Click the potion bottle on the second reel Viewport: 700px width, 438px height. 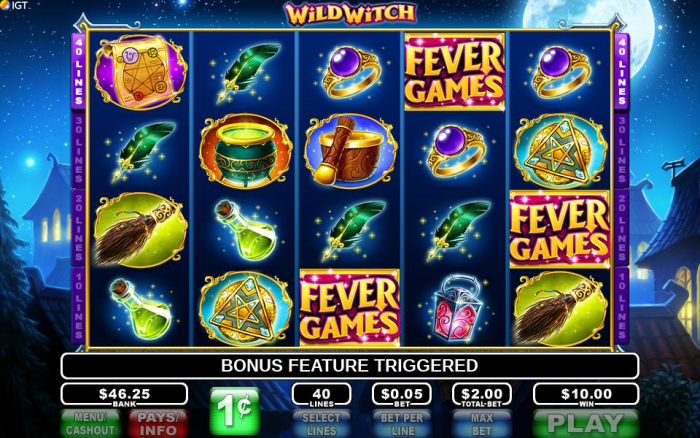pyautogui.click(x=246, y=229)
